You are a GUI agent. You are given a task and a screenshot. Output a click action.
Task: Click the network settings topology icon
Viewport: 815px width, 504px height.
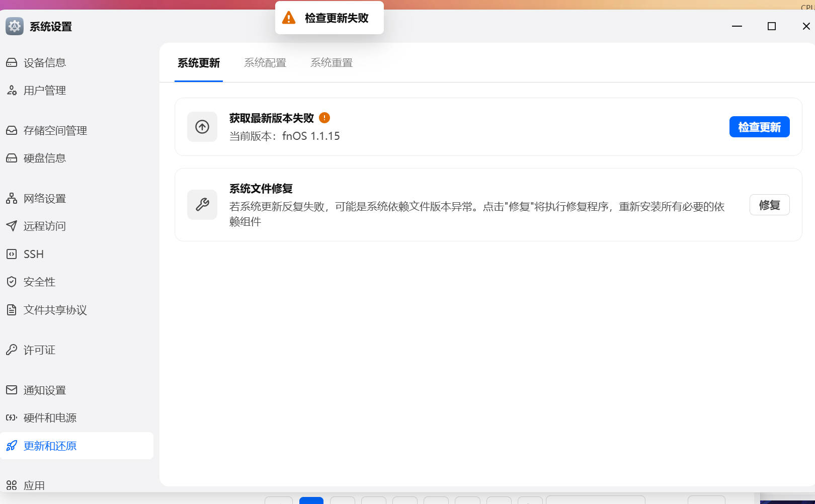point(12,198)
